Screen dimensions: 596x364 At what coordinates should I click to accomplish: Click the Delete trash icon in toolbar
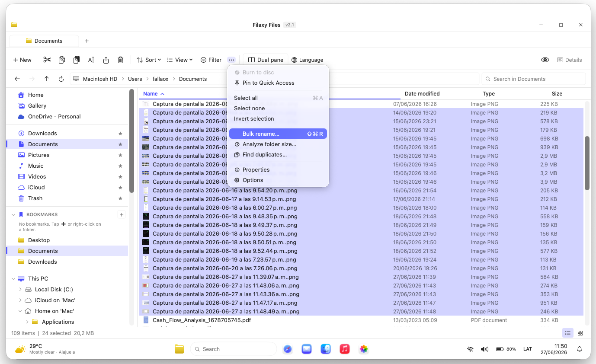click(121, 60)
